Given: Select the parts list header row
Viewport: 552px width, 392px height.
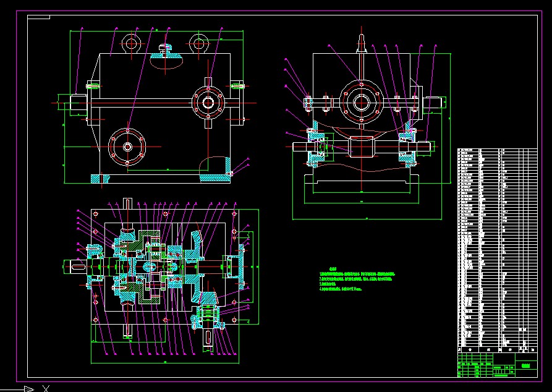Looking at the screenshot, I should click(x=498, y=350).
